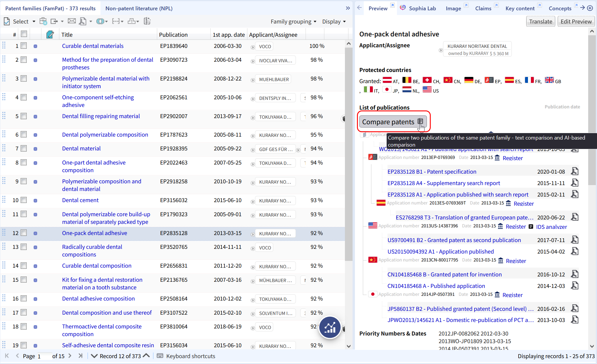The height and width of the screenshot is (364, 597).
Task: Open the ranking podium dropdown arrow
Action: click(137, 22)
